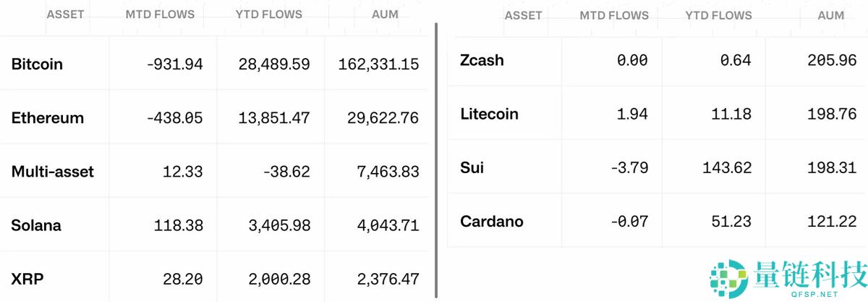Viewport: 868px width, 302px height.
Task: Click the Multi-asset row label
Action: click(53, 172)
